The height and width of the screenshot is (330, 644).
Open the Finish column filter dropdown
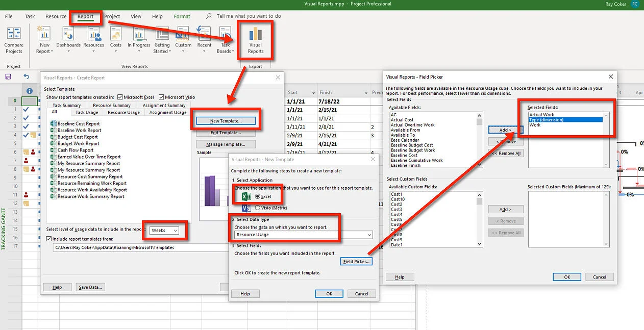[366, 93]
